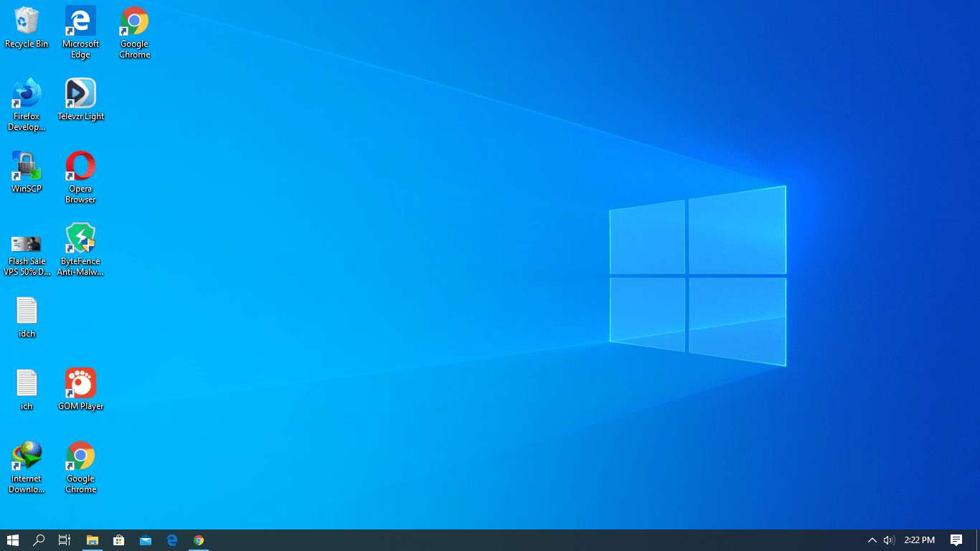
Task: Click the taskbar Search magnifier
Action: coord(39,540)
